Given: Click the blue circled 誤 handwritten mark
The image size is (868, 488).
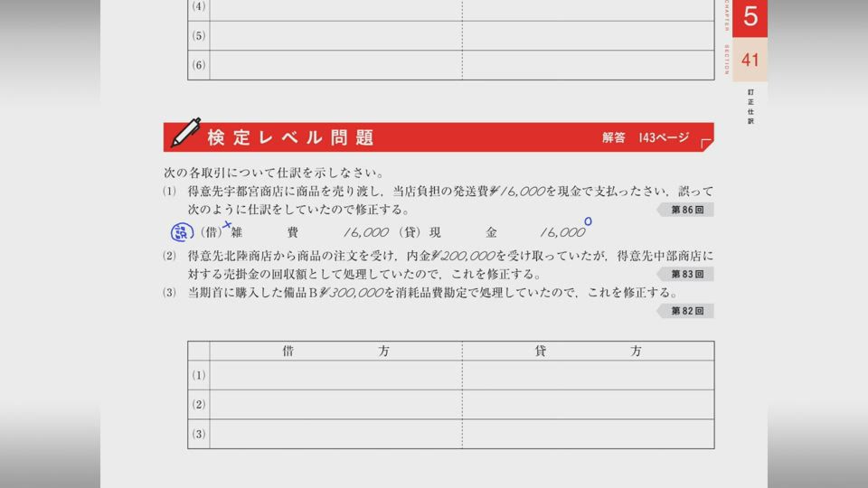Looking at the screenshot, I should 182,232.
